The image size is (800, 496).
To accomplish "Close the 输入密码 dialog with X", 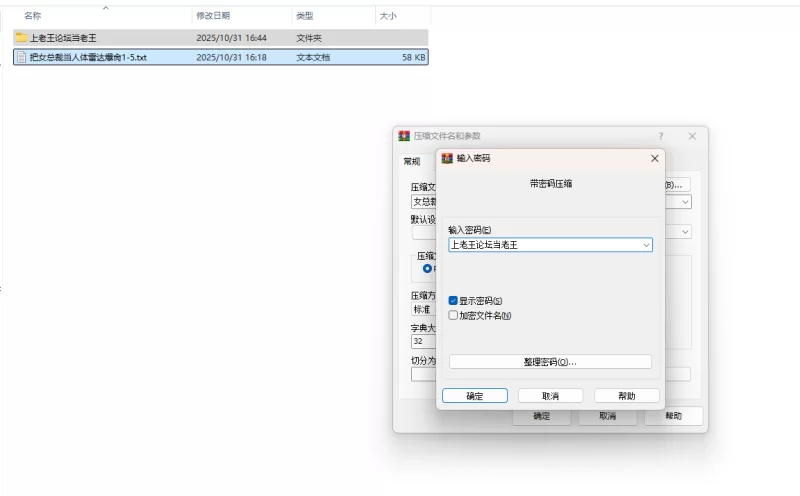I will 655,158.
